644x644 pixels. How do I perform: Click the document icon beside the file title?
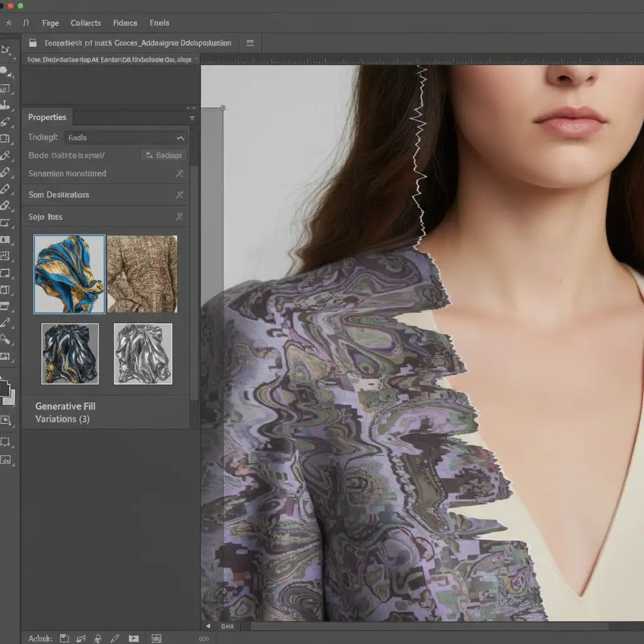pos(33,43)
